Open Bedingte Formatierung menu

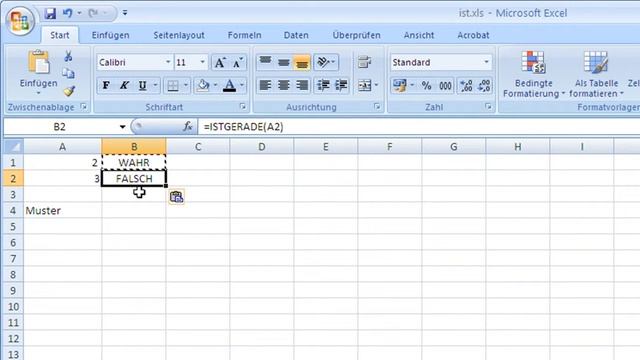pyautogui.click(x=533, y=74)
